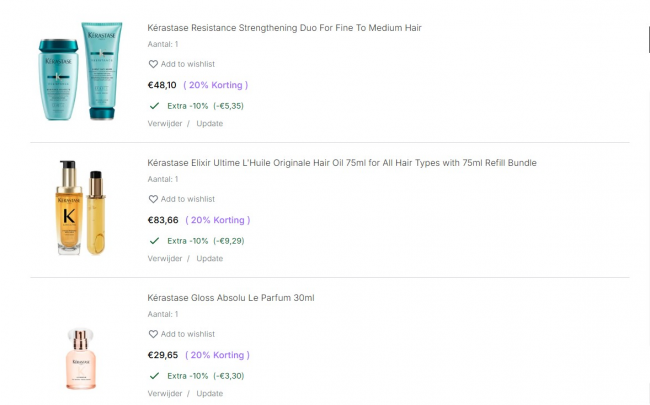Open Elixir Ultime L'Huile Originale product title
Screen dimensions: 650x405
342,163
